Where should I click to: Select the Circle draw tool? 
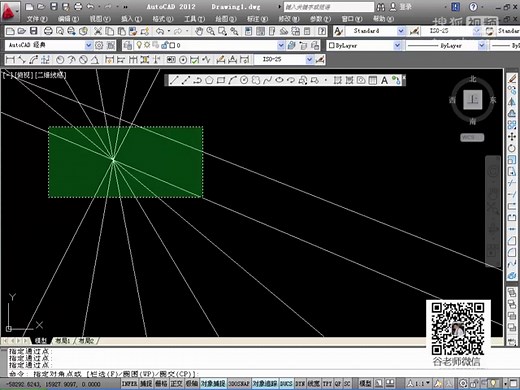click(x=244, y=80)
